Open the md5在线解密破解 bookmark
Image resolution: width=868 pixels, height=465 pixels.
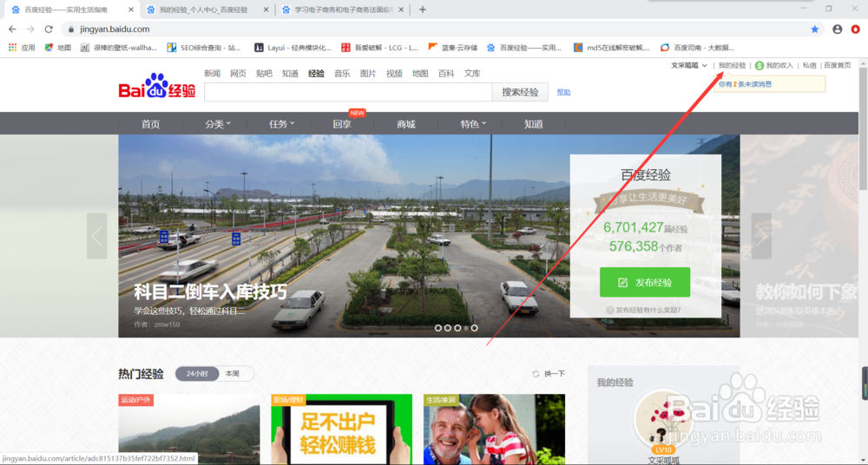click(612, 48)
